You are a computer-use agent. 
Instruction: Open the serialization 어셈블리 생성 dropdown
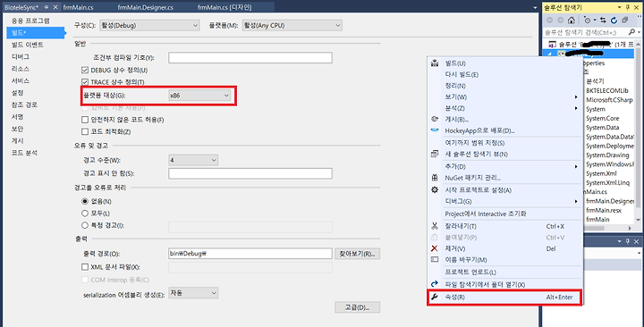pyautogui.click(x=193, y=293)
